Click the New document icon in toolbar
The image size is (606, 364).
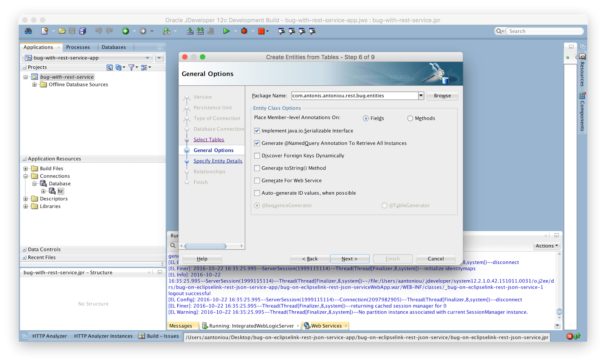click(45, 31)
